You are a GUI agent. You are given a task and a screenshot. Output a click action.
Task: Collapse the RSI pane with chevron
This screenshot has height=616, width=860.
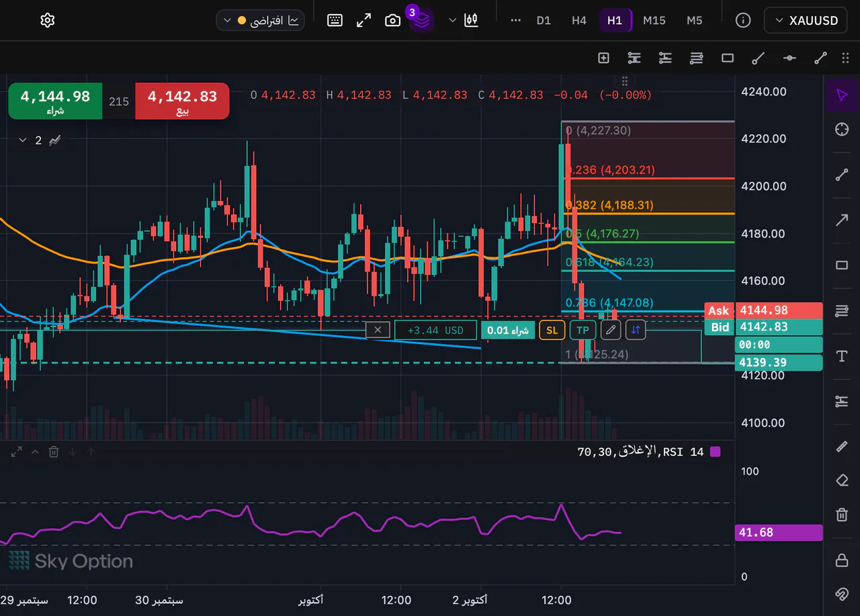click(x=35, y=452)
